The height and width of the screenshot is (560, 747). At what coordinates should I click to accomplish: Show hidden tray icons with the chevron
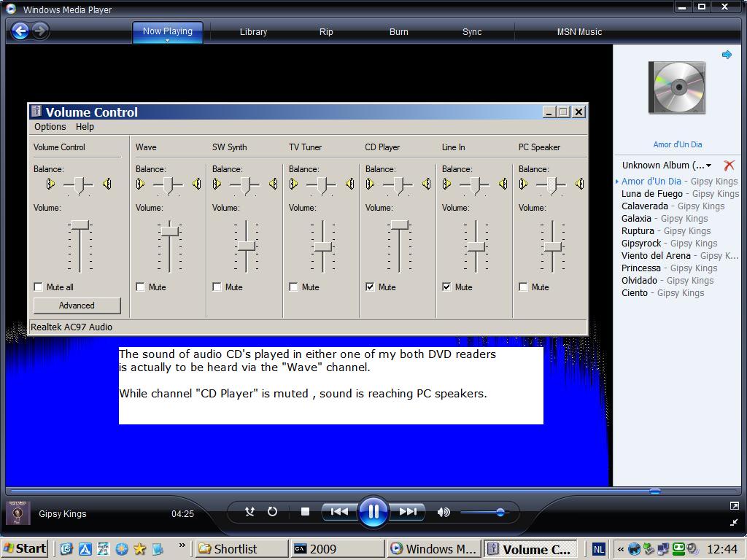click(x=621, y=549)
